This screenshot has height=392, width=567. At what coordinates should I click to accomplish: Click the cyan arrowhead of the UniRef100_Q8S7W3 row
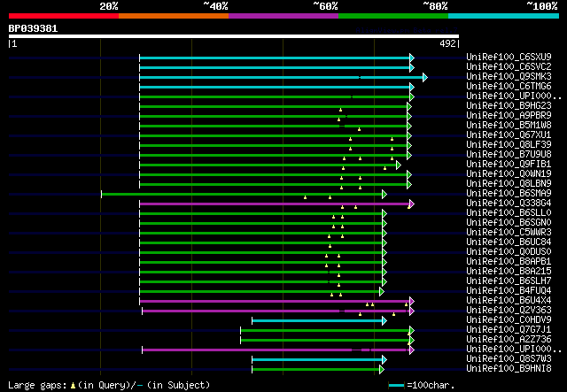point(384,360)
